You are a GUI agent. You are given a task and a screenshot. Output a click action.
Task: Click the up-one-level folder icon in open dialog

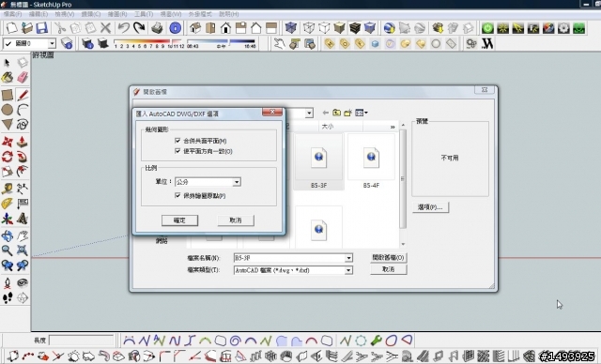336,113
